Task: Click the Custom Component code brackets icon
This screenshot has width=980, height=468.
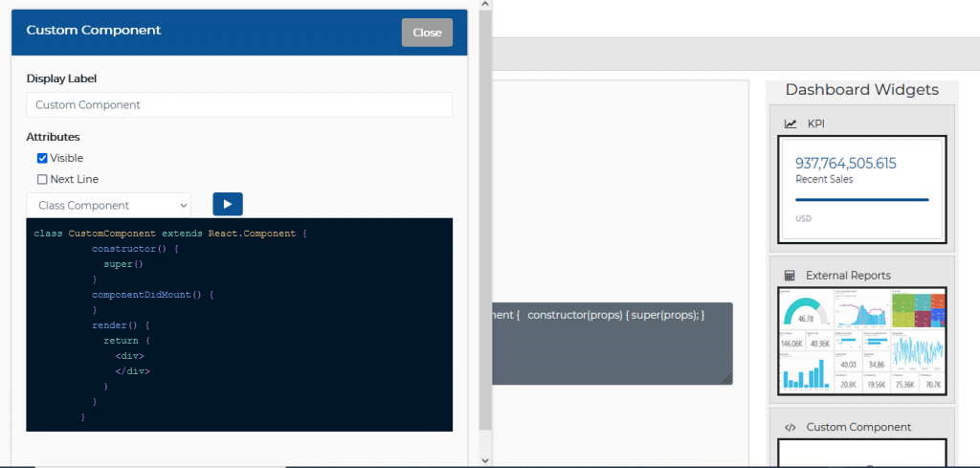Action: tap(791, 428)
